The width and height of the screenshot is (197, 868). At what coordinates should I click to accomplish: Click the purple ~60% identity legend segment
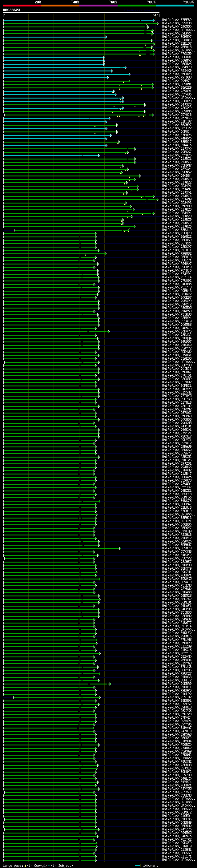99,6
